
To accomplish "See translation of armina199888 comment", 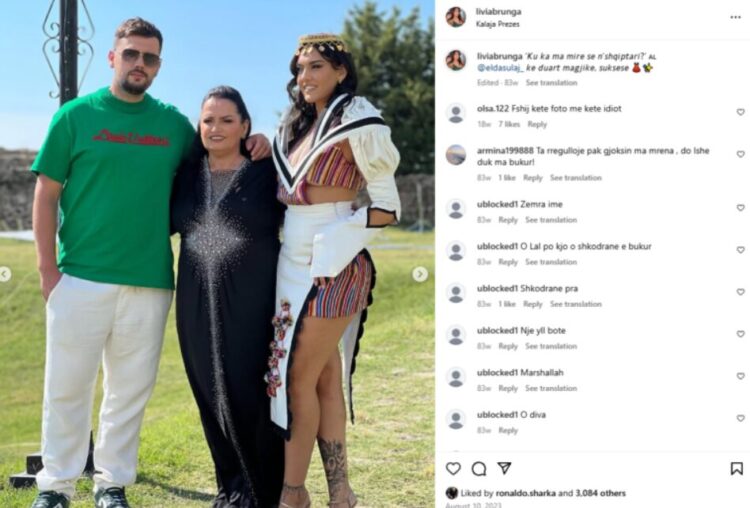I will [575, 177].
